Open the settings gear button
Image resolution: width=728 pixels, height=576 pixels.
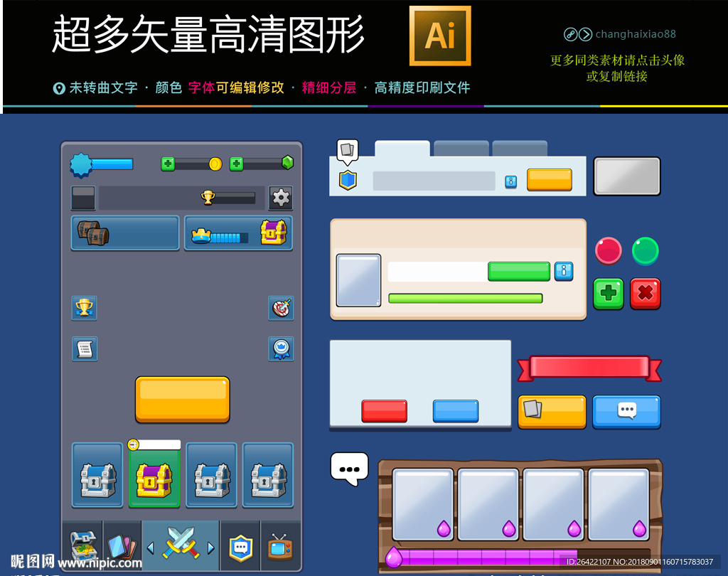280,198
